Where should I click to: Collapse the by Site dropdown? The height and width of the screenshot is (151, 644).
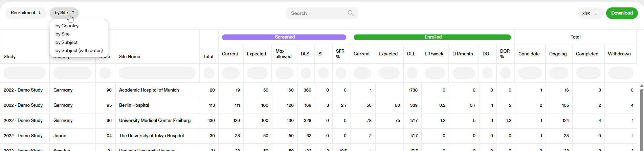tap(64, 13)
